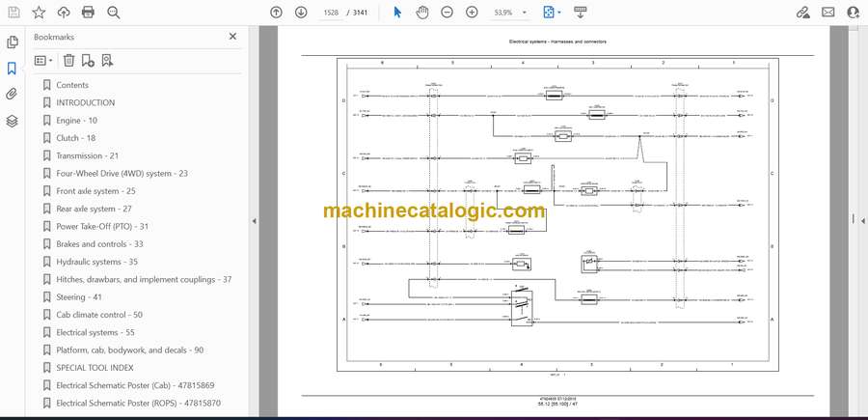This screenshot has height=420, width=868.
Task: Open the find text magnifier tool
Action: point(114,13)
